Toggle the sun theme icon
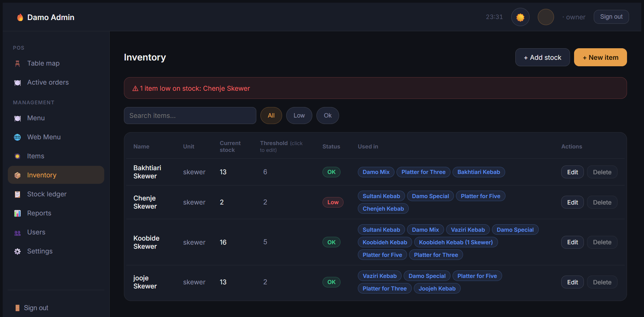Screen dimensions: 644x317 pyautogui.click(x=520, y=17)
